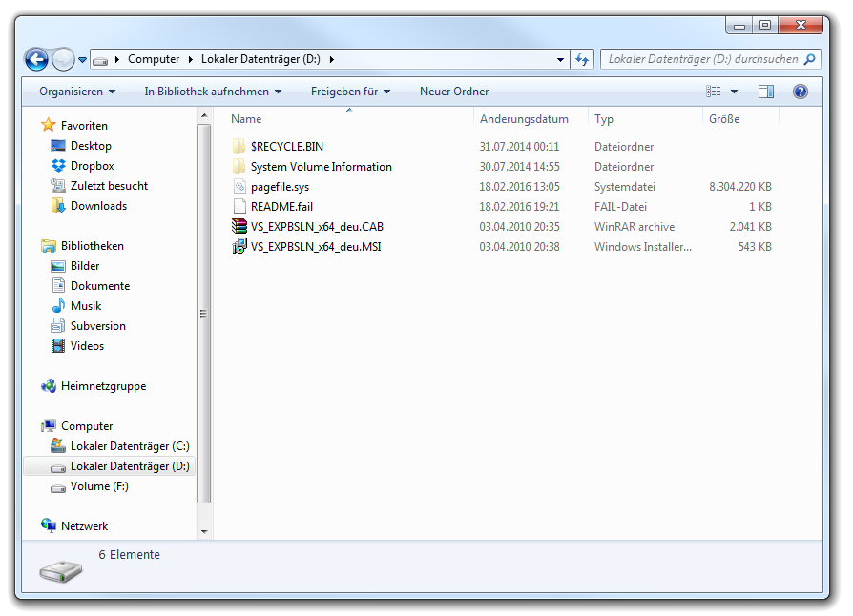This screenshot has height=616, width=853.
Task: Click the installer icon of VS_EXPBSLN_x64_deu.MSI
Action: pos(239,247)
